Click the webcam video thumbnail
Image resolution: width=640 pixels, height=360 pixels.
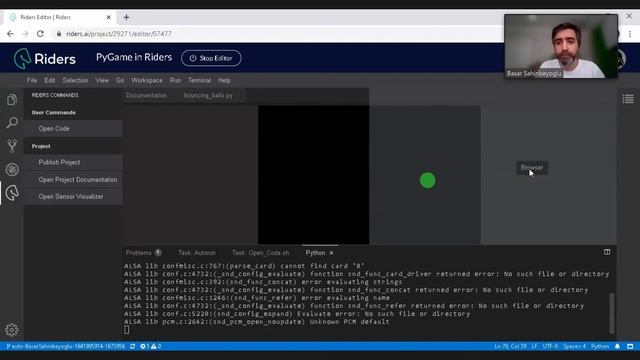561,46
